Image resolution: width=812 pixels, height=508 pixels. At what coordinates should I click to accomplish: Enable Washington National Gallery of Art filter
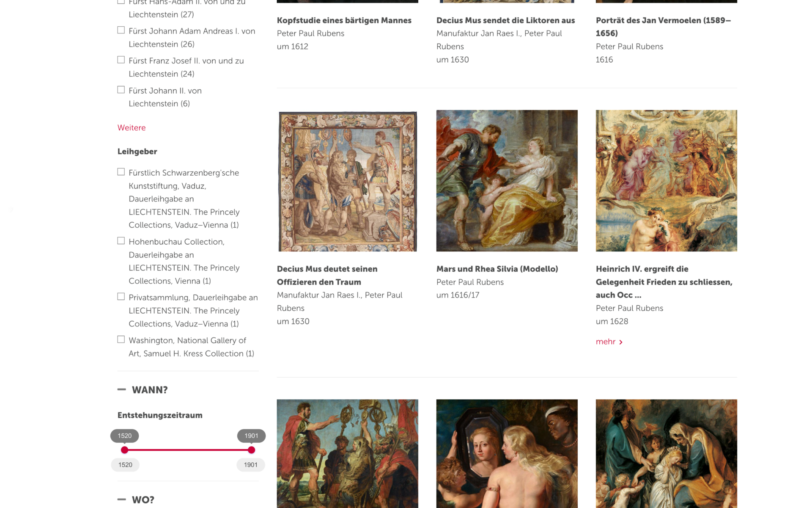121,340
